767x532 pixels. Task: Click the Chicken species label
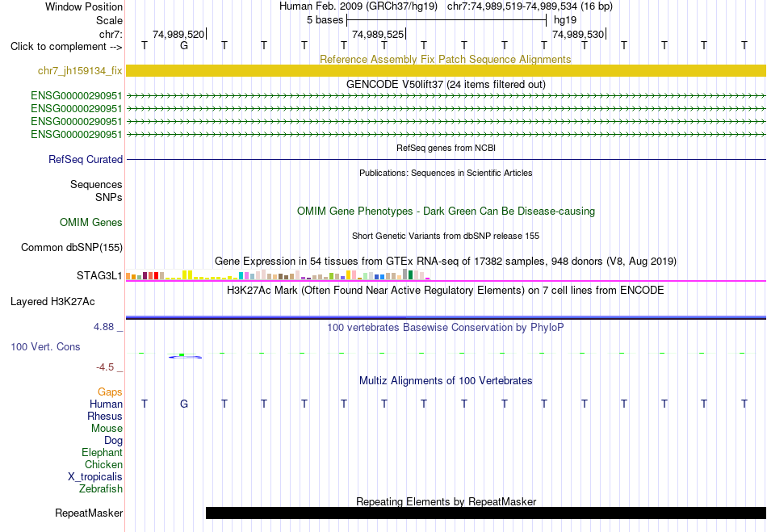pyautogui.click(x=103, y=464)
